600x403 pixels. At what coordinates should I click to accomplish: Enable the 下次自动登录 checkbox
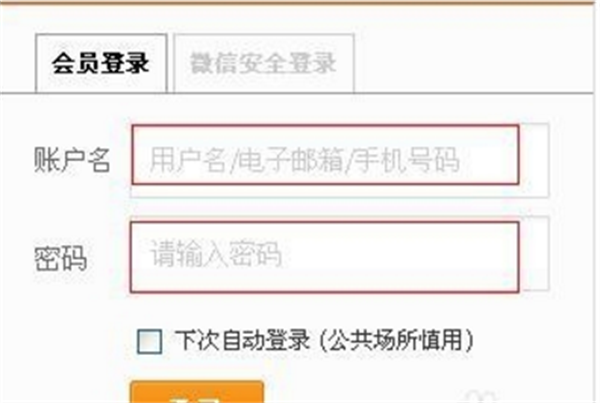point(149,341)
